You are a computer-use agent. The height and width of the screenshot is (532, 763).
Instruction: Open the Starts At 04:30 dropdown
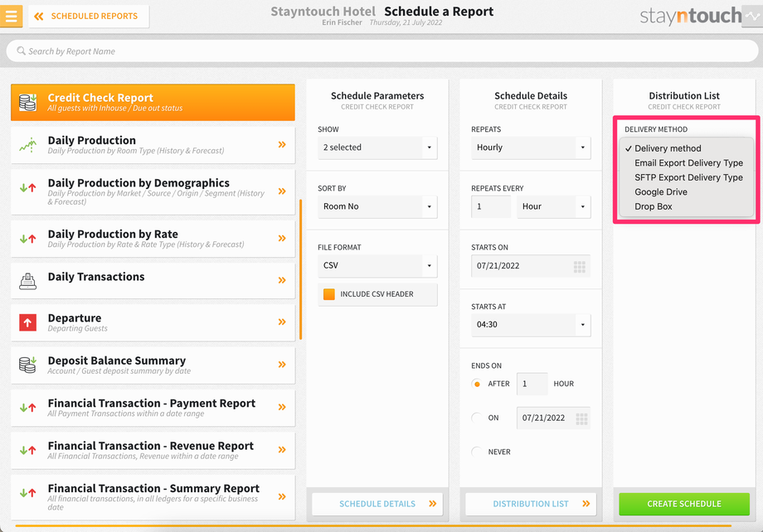tap(531, 324)
